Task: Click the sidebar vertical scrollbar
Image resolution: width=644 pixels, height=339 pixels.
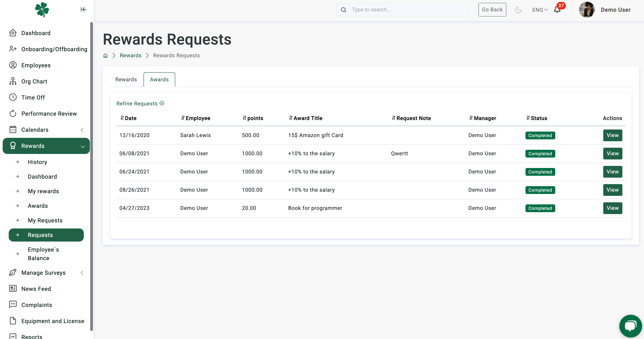Action: click(x=92, y=176)
